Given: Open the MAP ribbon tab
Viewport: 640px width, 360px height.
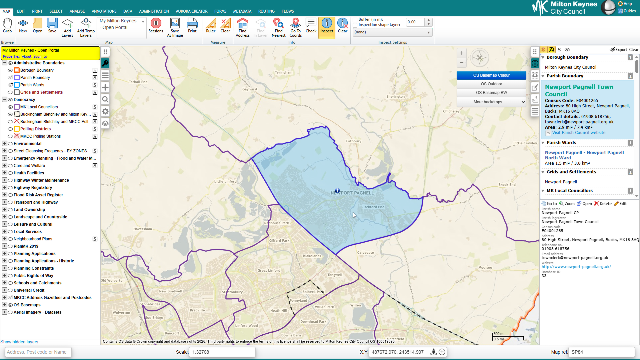Looking at the screenshot, I should point(7,11).
